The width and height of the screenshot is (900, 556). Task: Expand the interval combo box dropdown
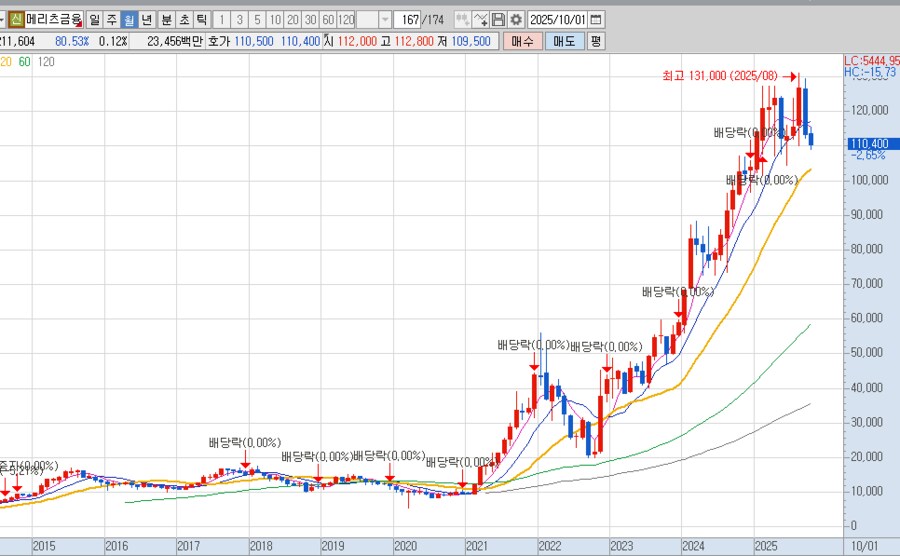[385, 19]
